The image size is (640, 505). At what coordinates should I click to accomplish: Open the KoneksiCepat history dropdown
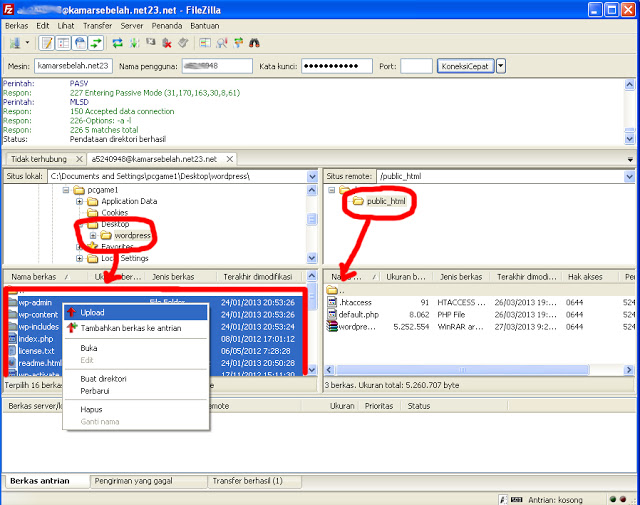point(501,66)
